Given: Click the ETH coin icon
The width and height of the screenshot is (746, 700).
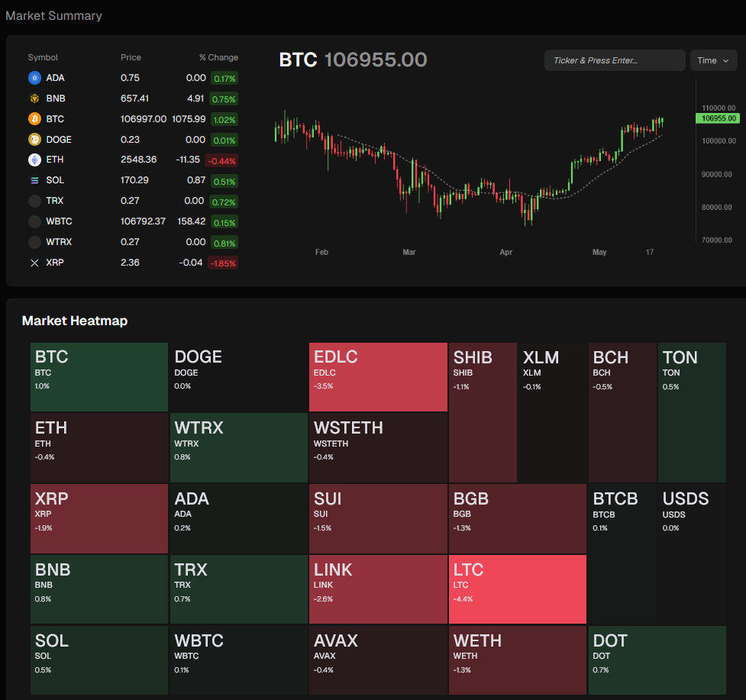Looking at the screenshot, I should click(34, 160).
